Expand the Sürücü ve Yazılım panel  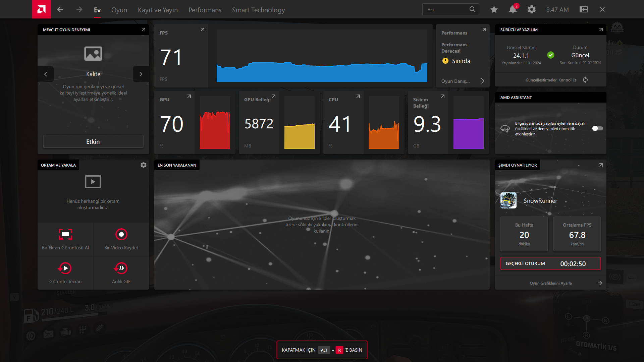click(x=601, y=29)
